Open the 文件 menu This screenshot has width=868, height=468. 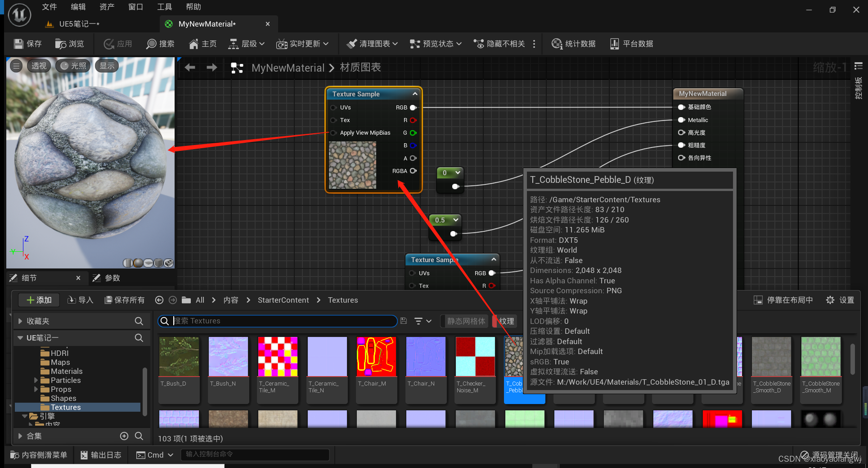coord(49,7)
